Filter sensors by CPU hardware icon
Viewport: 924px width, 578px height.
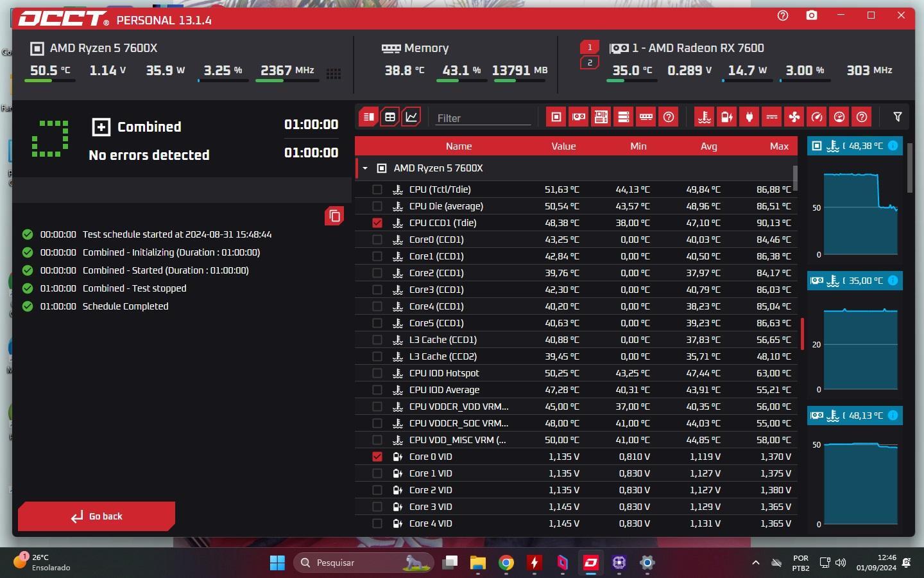556,117
